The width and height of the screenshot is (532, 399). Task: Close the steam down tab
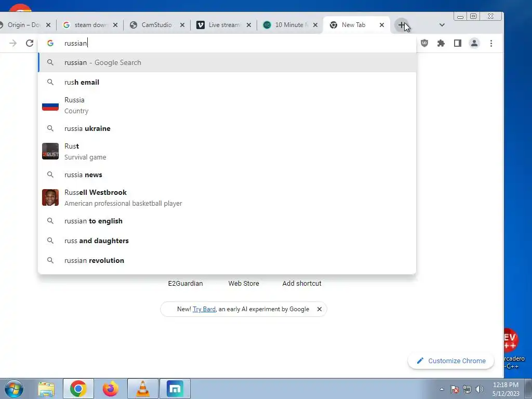[x=115, y=25]
